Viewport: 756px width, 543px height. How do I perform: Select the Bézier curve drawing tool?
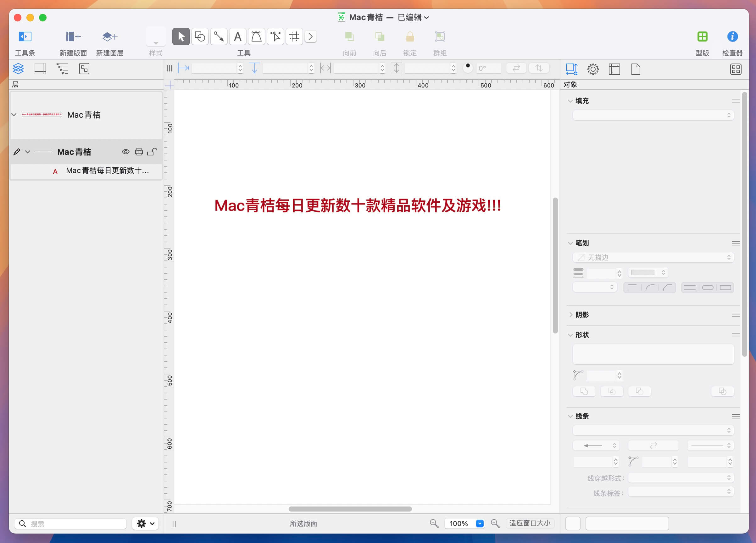(x=256, y=37)
